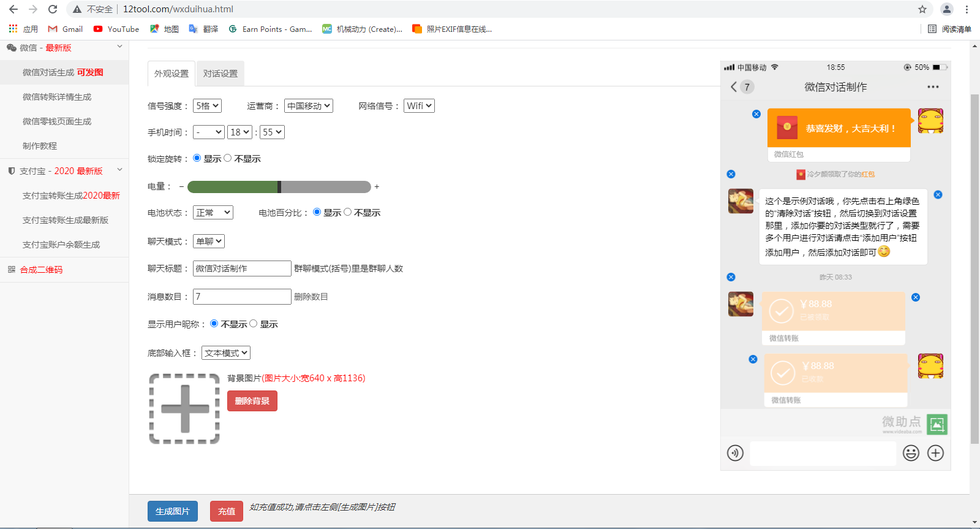Open the 电池状态 battery status dropdown
Viewport: 980px width, 529px height.
[213, 213]
